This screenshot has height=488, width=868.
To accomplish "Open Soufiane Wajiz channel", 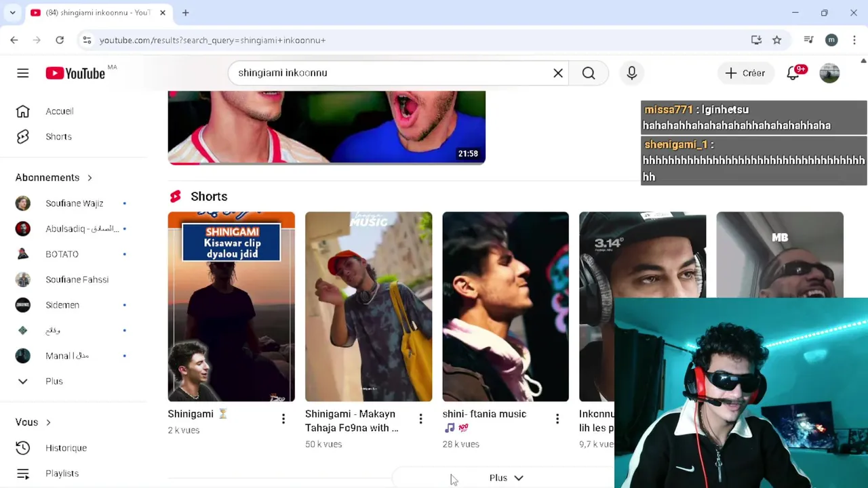I will 73,203.
